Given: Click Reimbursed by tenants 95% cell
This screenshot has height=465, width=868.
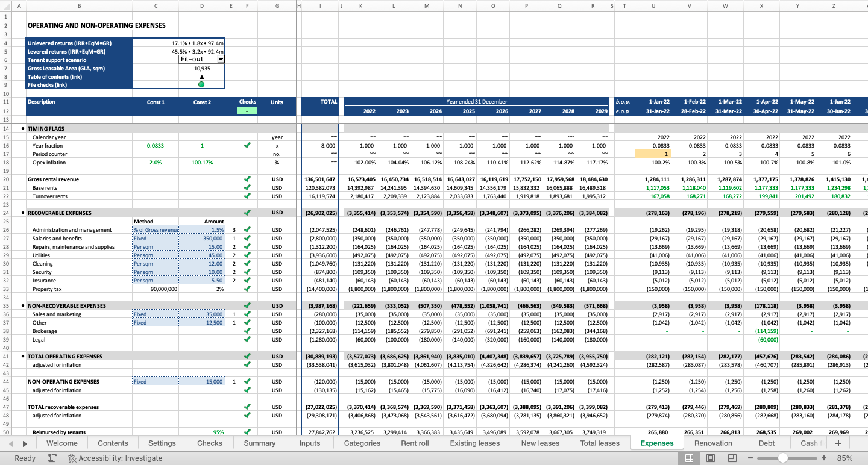Looking at the screenshot, I should (201, 432).
